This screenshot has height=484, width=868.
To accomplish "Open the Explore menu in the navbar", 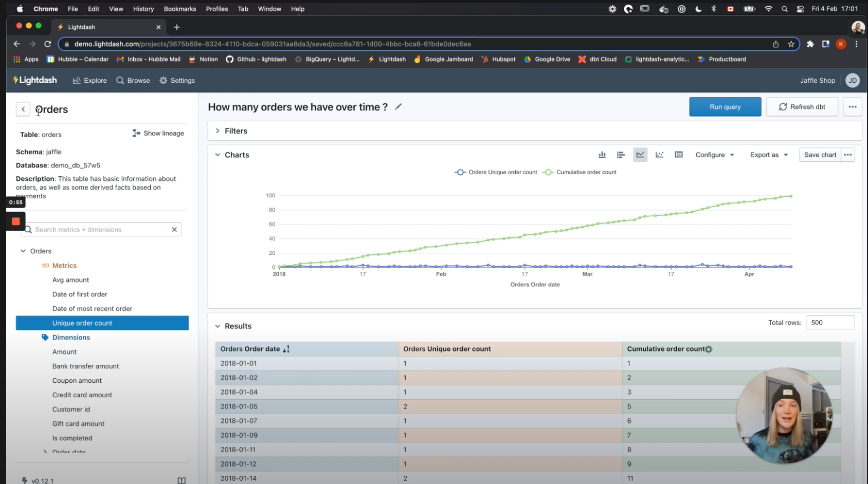I will click(x=89, y=80).
